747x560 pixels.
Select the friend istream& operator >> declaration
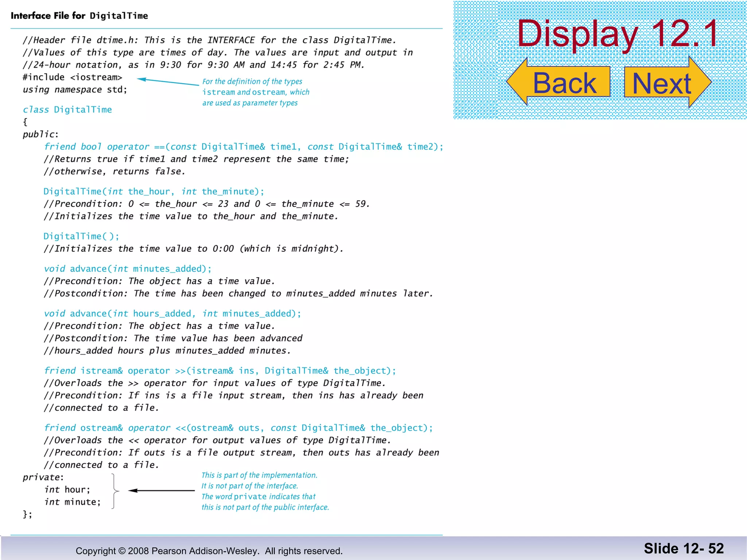(x=220, y=371)
